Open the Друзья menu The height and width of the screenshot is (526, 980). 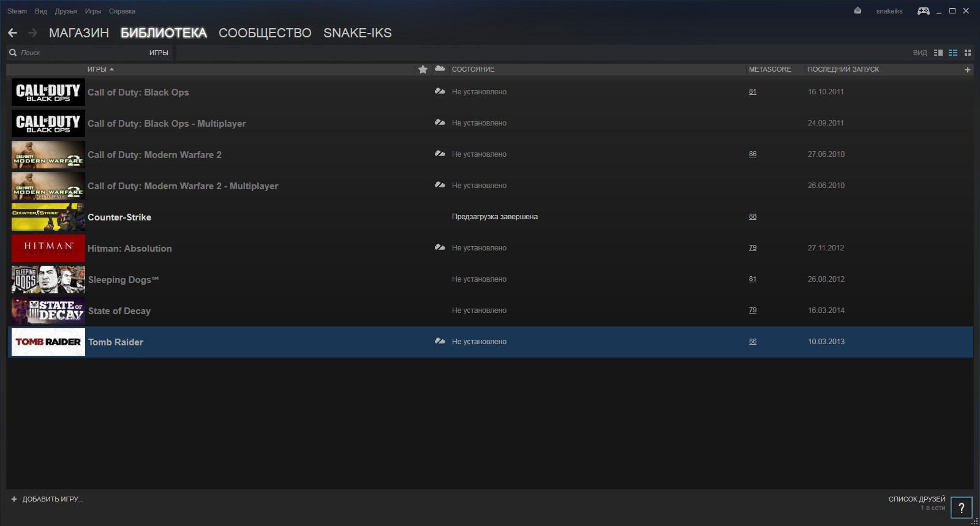(66, 11)
